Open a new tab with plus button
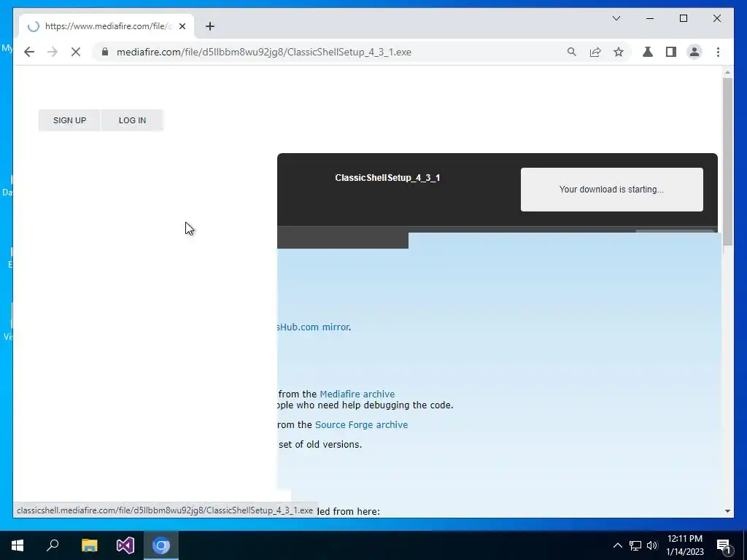The height and width of the screenshot is (560, 747). pos(209,26)
